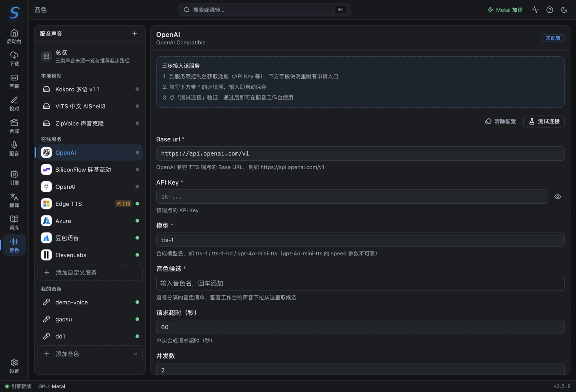Click the Base url input field

tap(360, 153)
